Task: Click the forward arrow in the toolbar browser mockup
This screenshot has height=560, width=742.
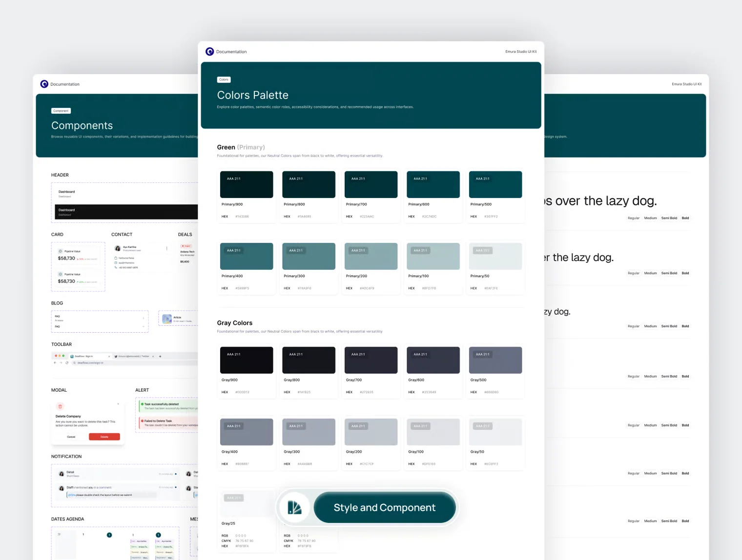Action: tap(61, 363)
